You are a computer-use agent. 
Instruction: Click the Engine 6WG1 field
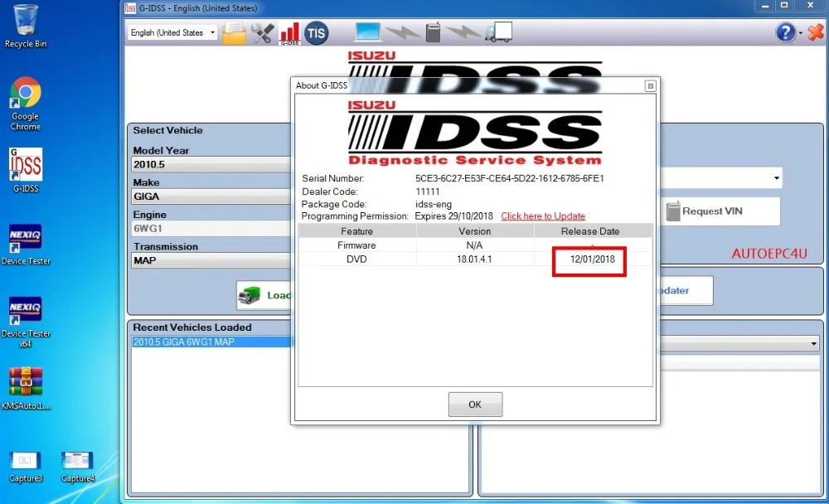211,229
